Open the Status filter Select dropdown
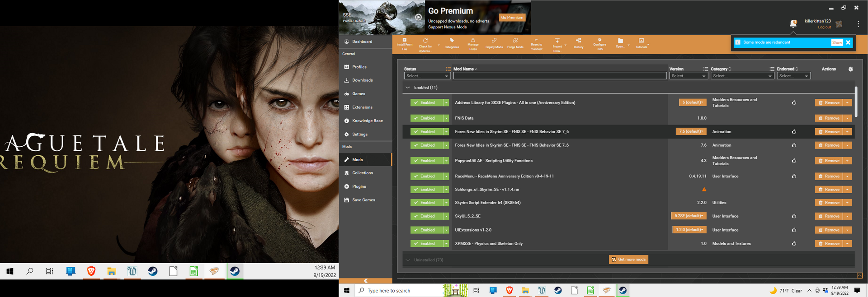 click(x=427, y=76)
